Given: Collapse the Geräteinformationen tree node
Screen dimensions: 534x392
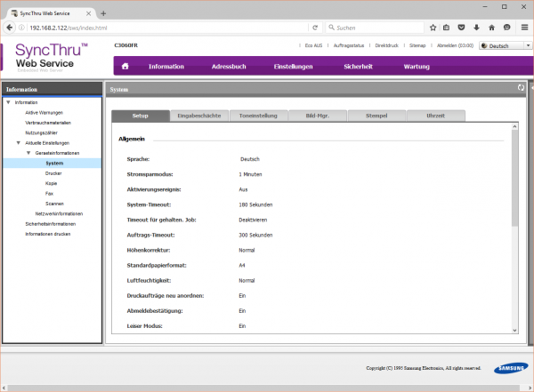Looking at the screenshot, I should point(28,154).
